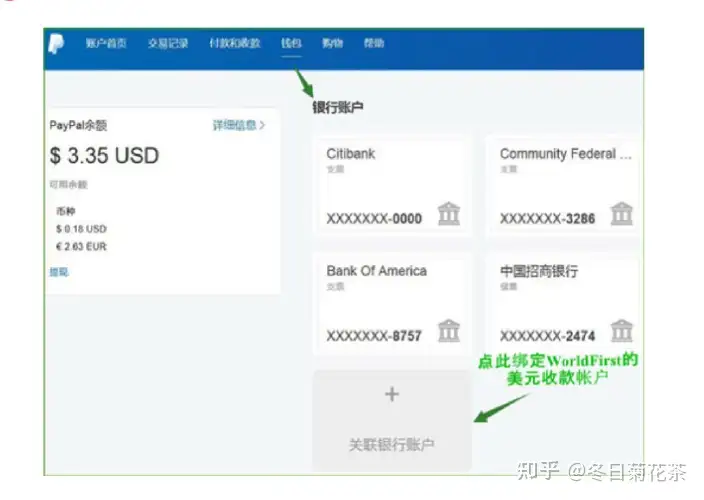The width and height of the screenshot is (704, 500).
Task: Click the $ 3.35 USD balance
Action: (104, 156)
